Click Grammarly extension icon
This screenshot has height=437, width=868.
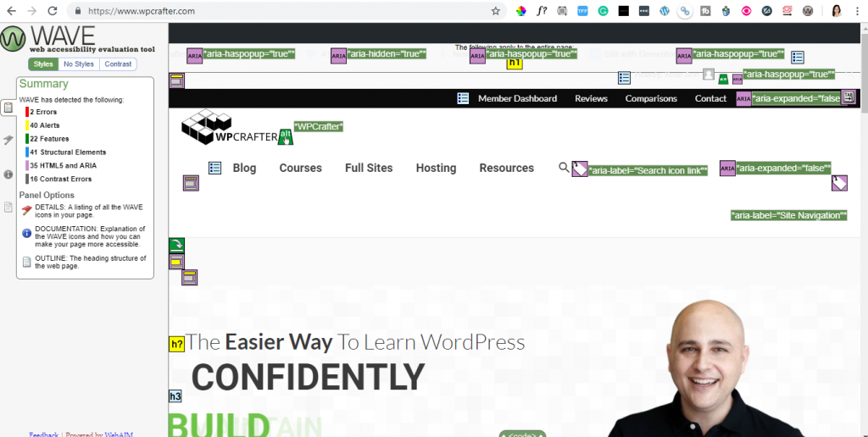pos(603,10)
